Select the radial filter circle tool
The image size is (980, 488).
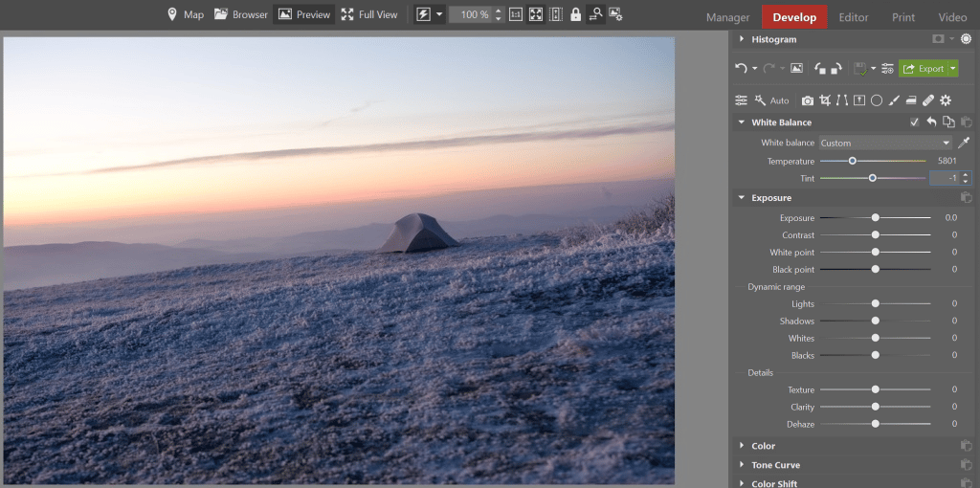(876, 100)
